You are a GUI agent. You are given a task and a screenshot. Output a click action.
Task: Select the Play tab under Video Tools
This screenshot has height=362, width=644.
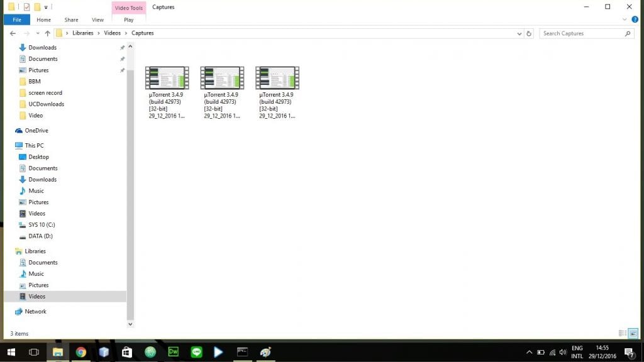[x=128, y=19]
